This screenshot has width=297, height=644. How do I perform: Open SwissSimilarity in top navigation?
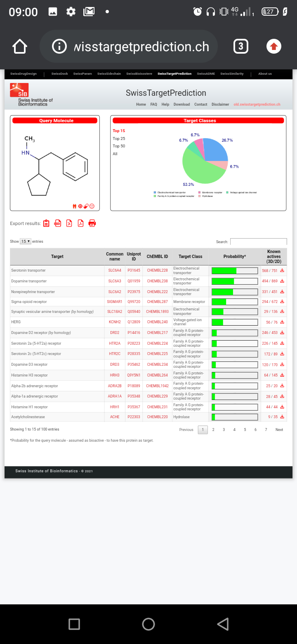[x=232, y=74]
